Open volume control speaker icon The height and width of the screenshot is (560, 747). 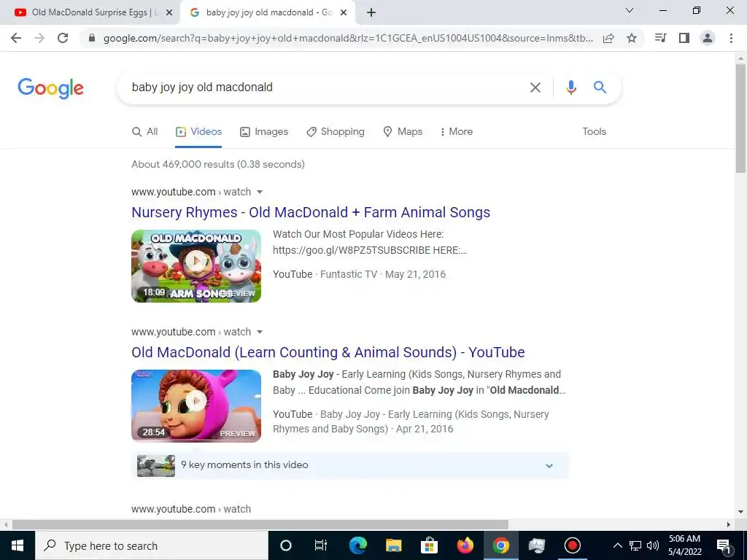pyautogui.click(x=653, y=545)
